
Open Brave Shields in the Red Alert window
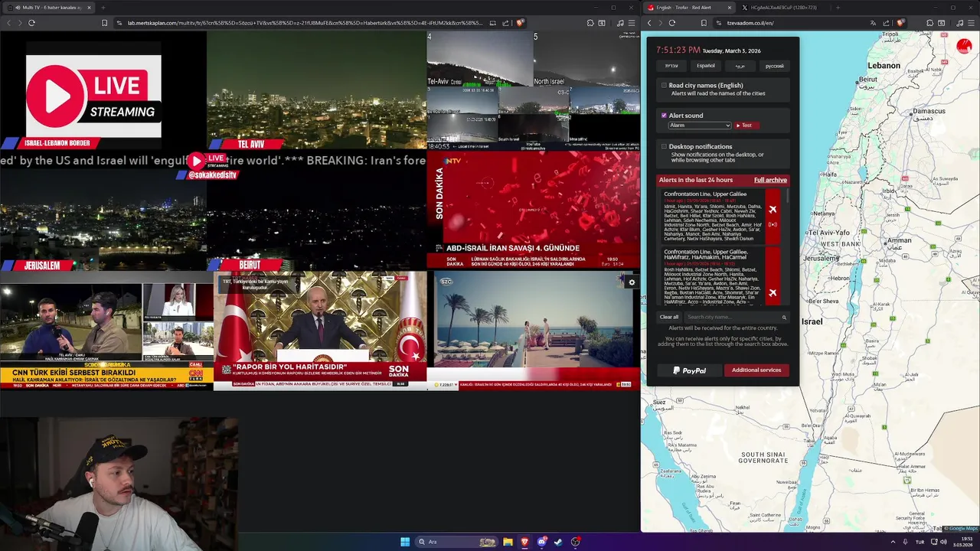(900, 23)
